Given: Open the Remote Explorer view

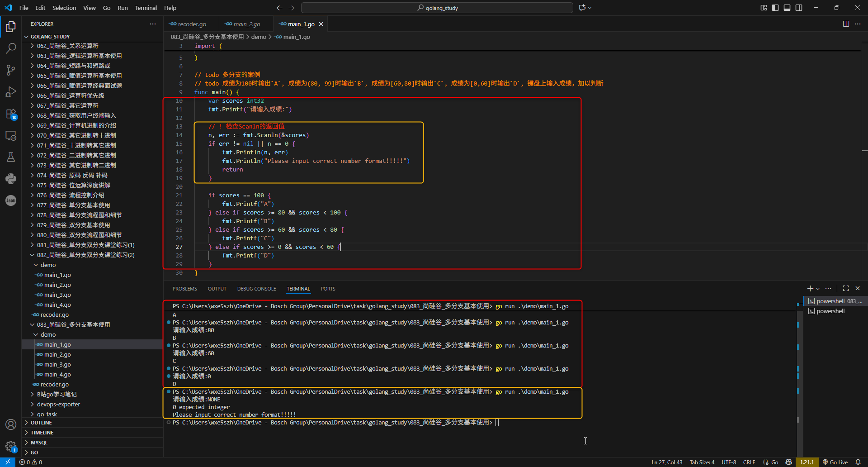Looking at the screenshot, I should pyautogui.click(x=11, y=135).
